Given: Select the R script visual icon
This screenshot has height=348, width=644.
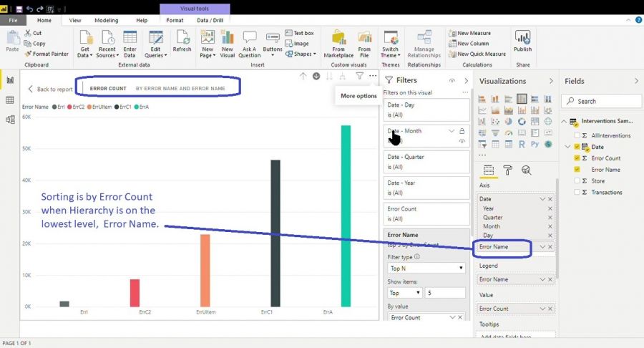Looking at the screenshot, I should (x=522, y=144).
